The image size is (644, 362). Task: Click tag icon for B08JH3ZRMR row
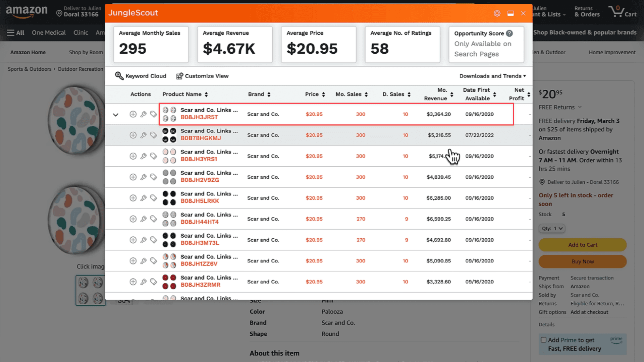tap(153, 282)
